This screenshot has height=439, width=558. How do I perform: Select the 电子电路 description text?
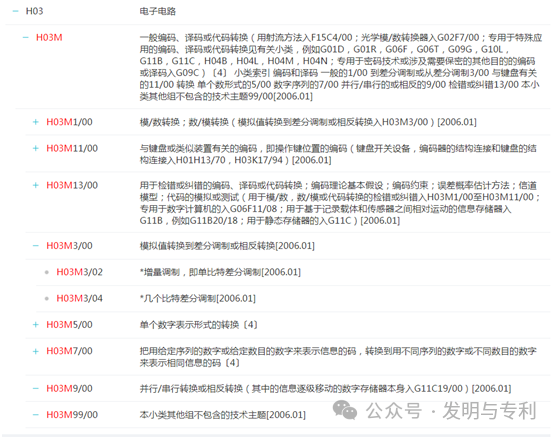point(158,11)
